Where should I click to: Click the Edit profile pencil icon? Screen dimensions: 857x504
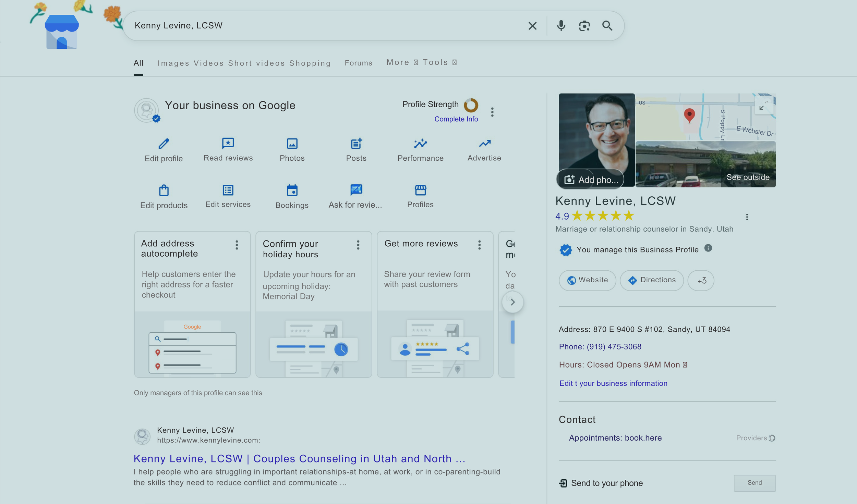point(164,144)
